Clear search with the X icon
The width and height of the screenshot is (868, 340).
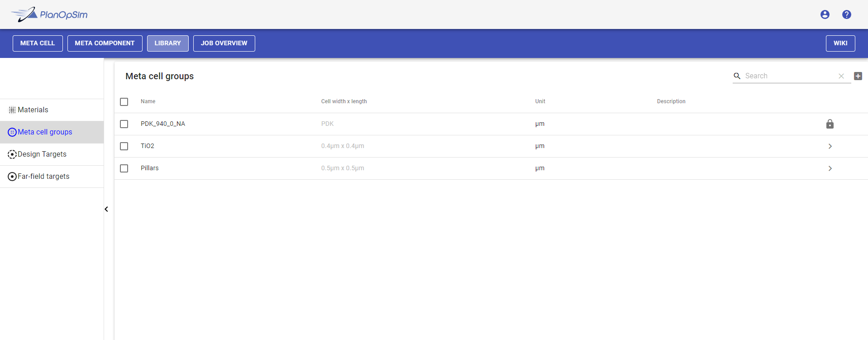coord(841,76)
